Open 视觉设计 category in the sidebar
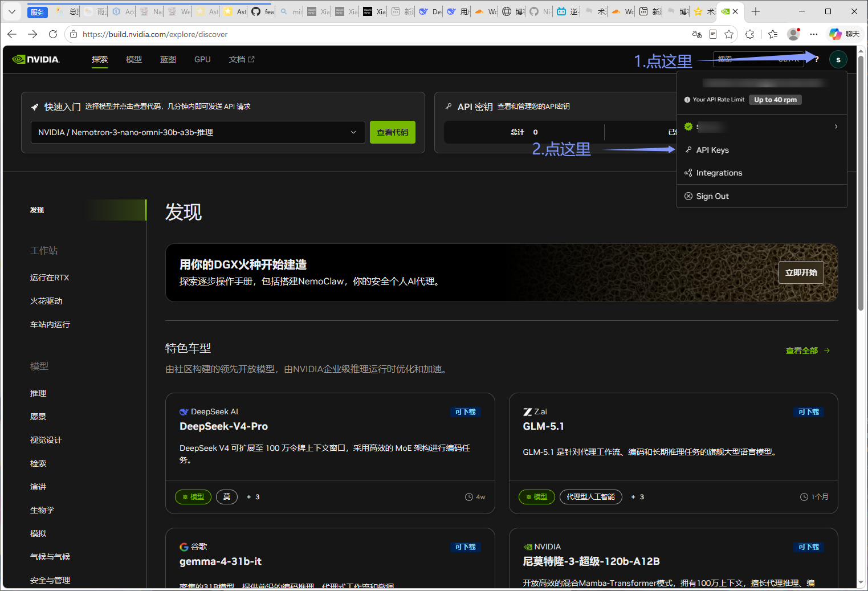Screen dimensions: 868x591 pos(46,440)
